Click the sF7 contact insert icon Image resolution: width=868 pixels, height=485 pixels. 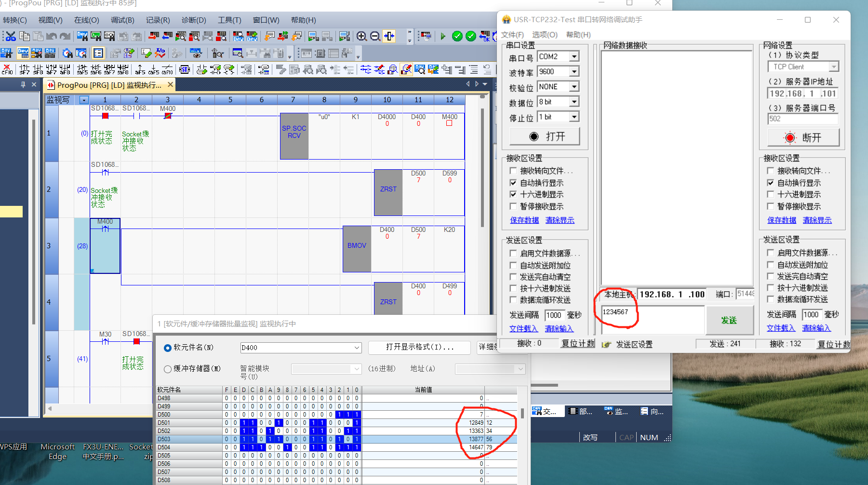[24, 69]
